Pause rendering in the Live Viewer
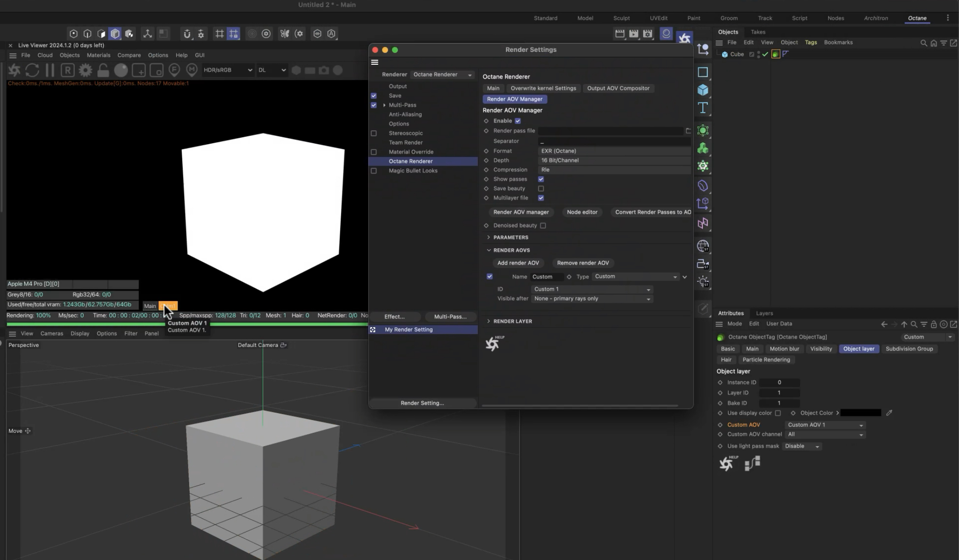Viewport: 959px width, 560px height. [x=50, y=70]
